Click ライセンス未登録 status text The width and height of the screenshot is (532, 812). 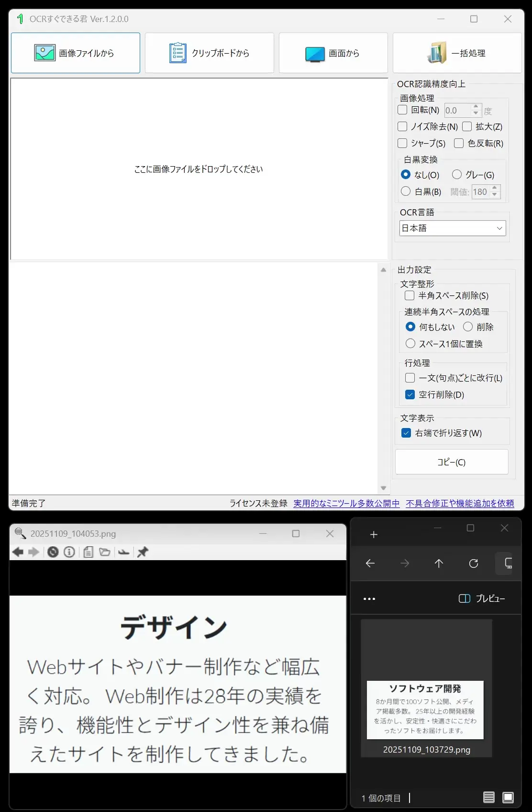[258, 503]
